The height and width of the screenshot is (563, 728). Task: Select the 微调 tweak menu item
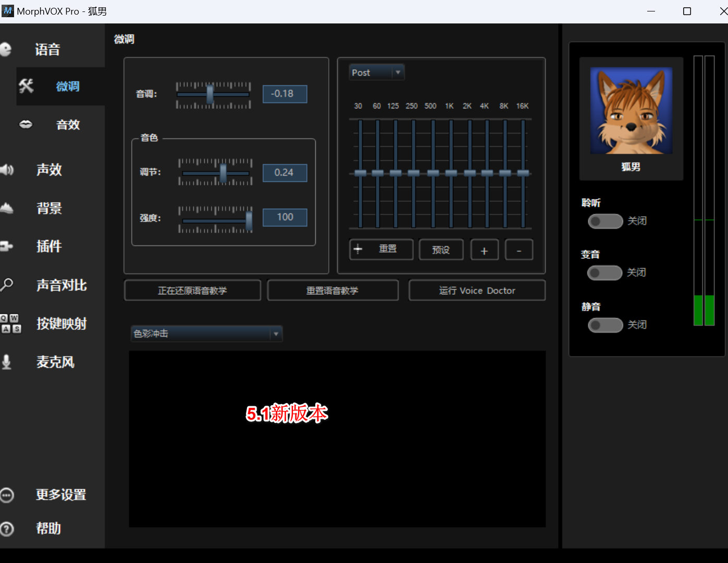click(x=68, y=86)
